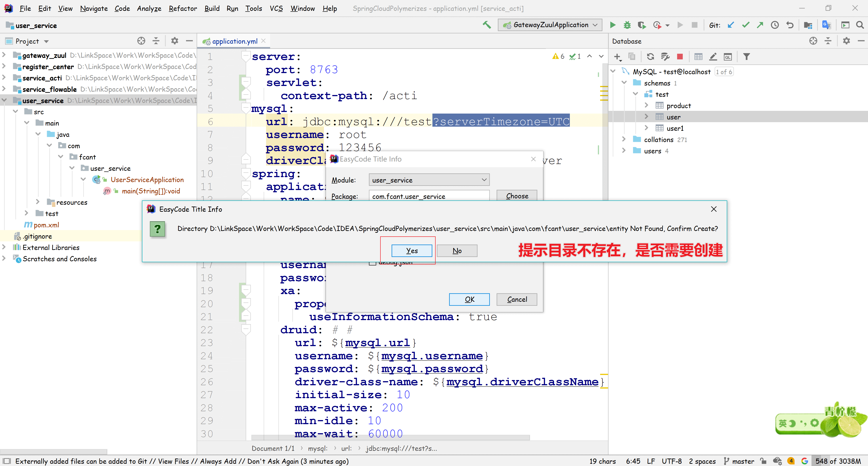Viewport: 868px width, 466px height.
Task: Open Git history with the clock icon
Action: click(x=775, y=25)
